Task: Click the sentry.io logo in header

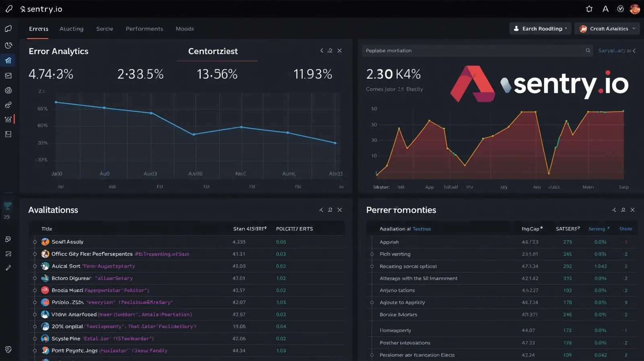Action: [x=41, y=9]
